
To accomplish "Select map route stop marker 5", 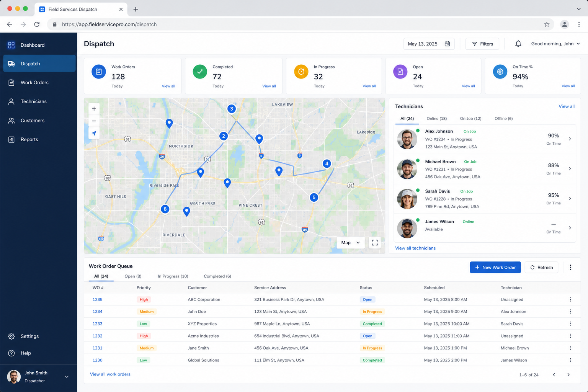I will (x=314, y=198).
